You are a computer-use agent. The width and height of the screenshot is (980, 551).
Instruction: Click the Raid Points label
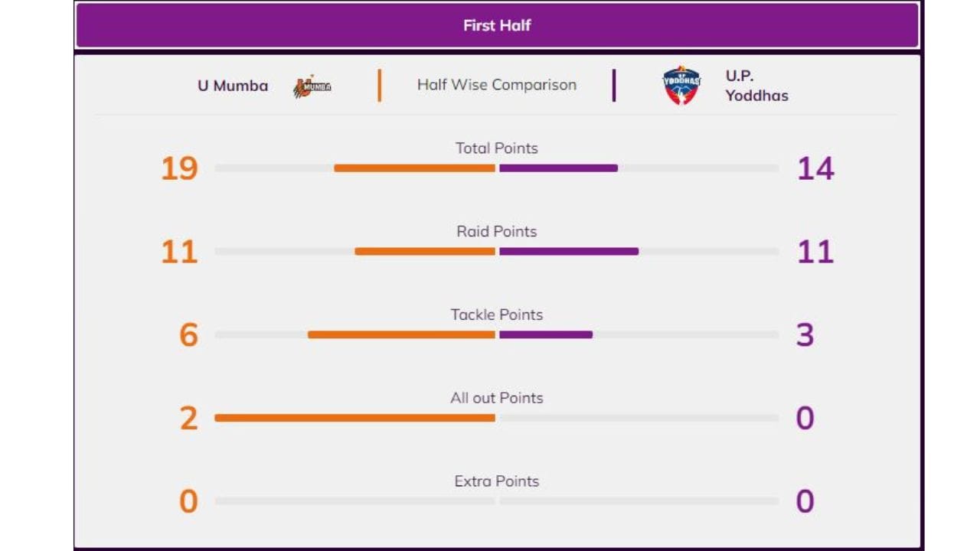tap(497, 231)
